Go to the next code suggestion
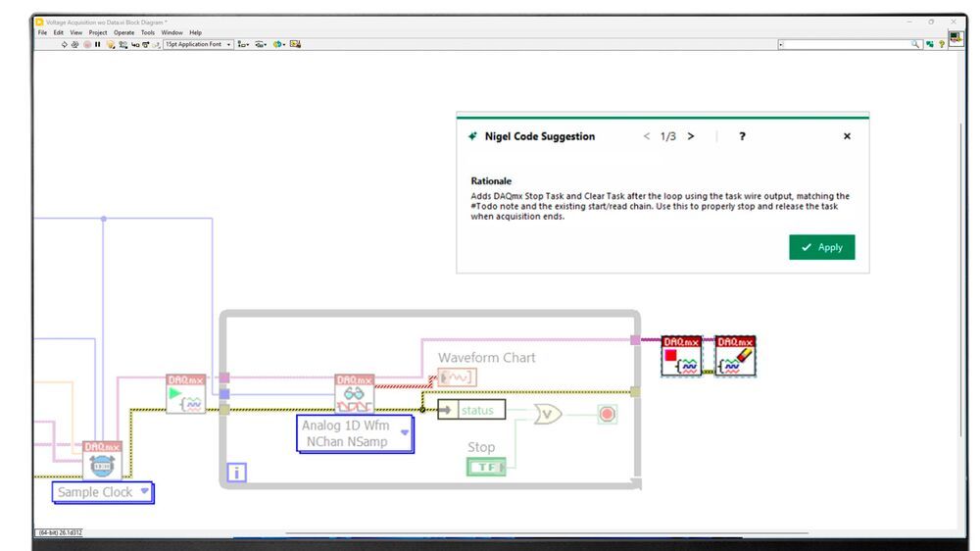 [691, 136]
